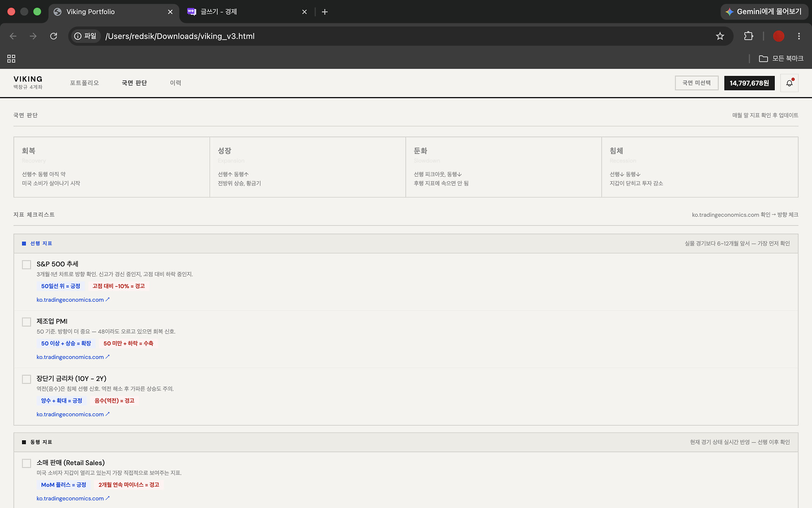
Task: Click the 2개월 연속 마이너스 = 경고 tag
Action: [129, 485]
